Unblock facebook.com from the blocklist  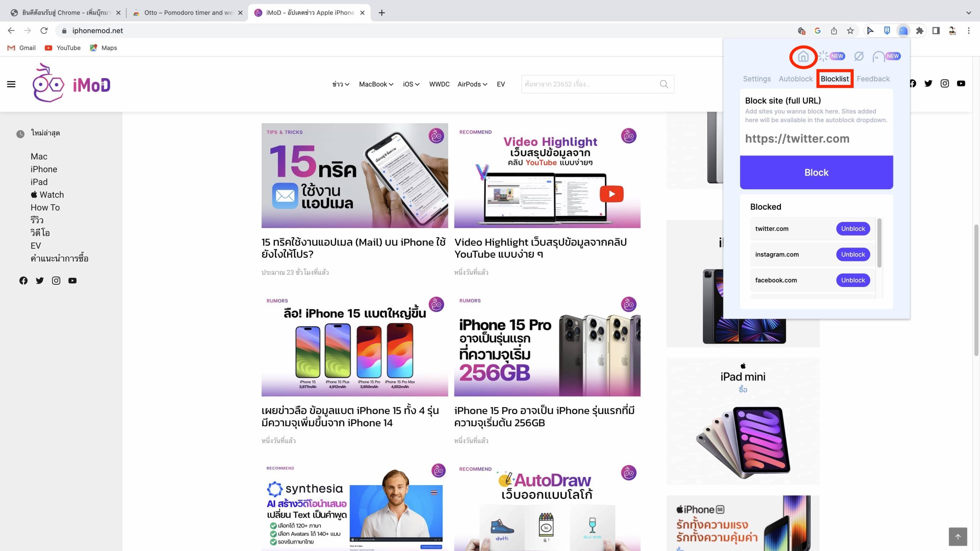(853, 280)
